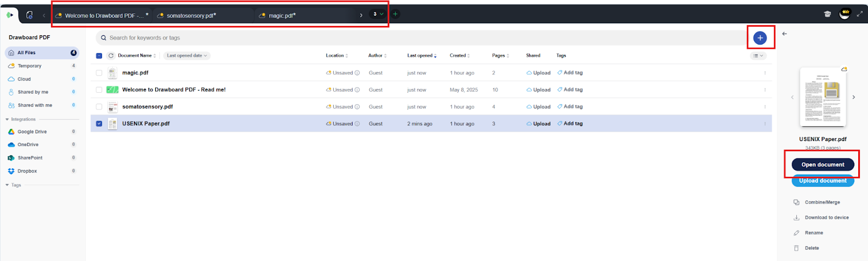Open the user profile avatar
Viewport: 868px width, 261px height.
[x=845, y=14]
